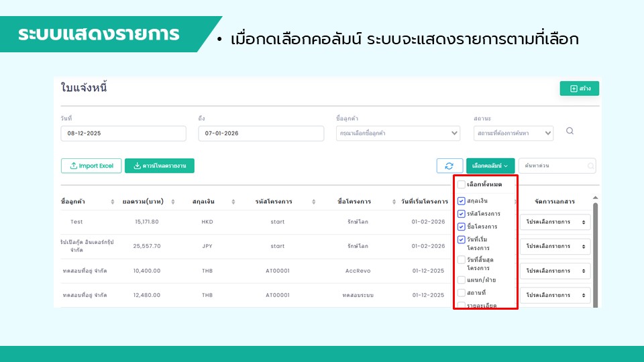Click the start date field 08-12-2025
644x362 pixels.
[123, 133]
